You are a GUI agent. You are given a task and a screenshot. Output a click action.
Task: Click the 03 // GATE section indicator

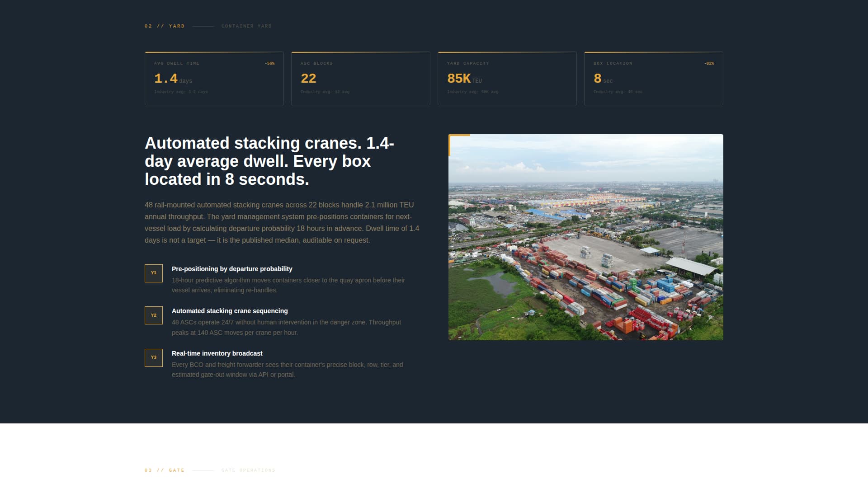tap(164, 470)
